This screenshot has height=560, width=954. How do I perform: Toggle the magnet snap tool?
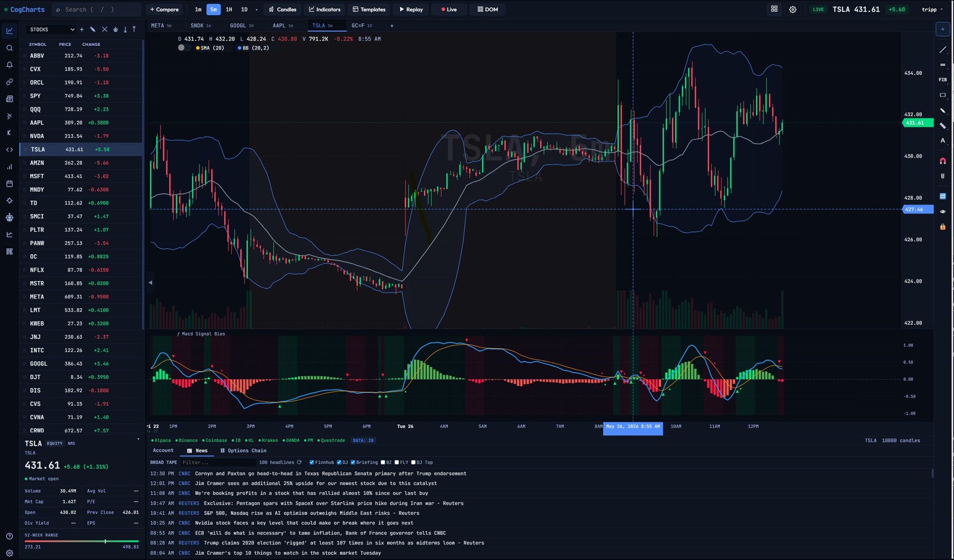943,161
